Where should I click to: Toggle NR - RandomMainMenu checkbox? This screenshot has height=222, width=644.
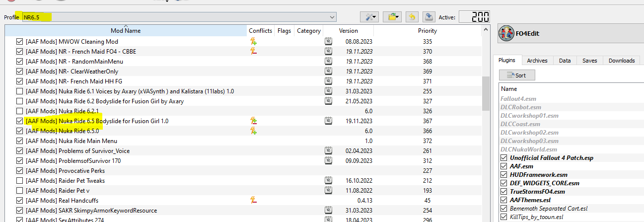[x=20, y=61]
